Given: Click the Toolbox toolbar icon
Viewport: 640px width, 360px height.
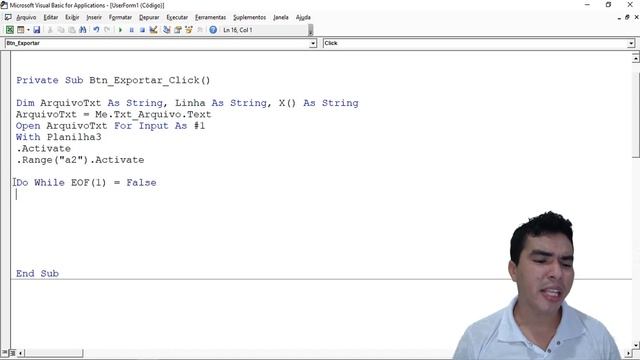Looking at the screenshot, I should coord(200,30).
